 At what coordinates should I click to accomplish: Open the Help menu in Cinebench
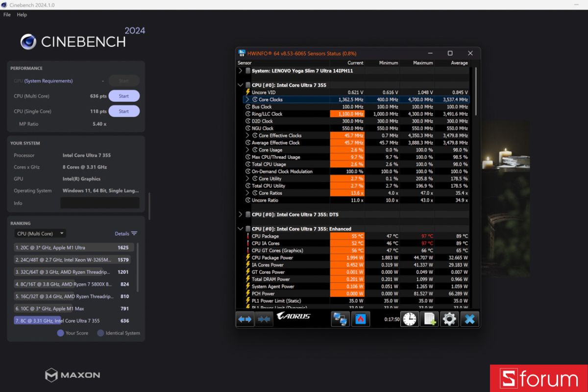(22, 15)
